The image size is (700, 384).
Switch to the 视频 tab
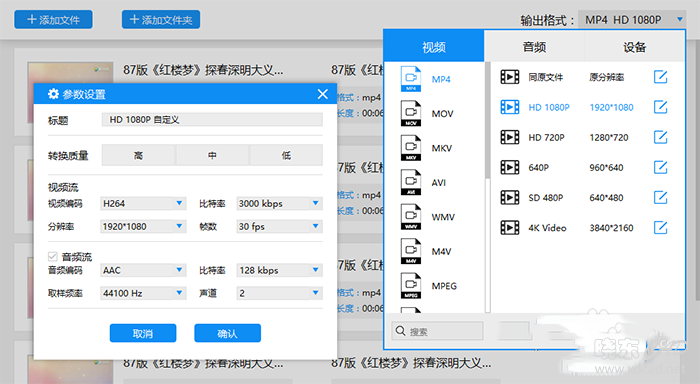coord(434,46)
